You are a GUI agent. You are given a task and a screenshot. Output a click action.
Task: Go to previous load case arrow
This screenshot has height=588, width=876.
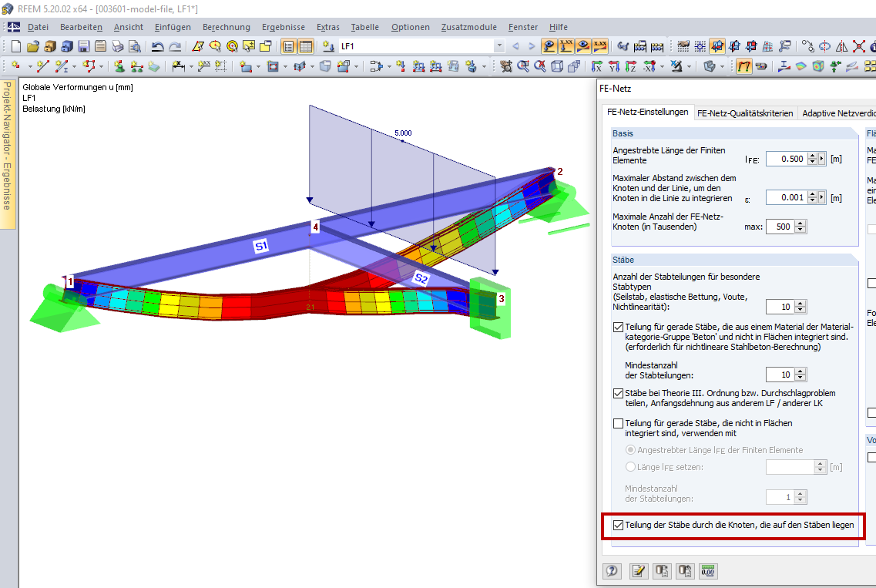(515, 46)
